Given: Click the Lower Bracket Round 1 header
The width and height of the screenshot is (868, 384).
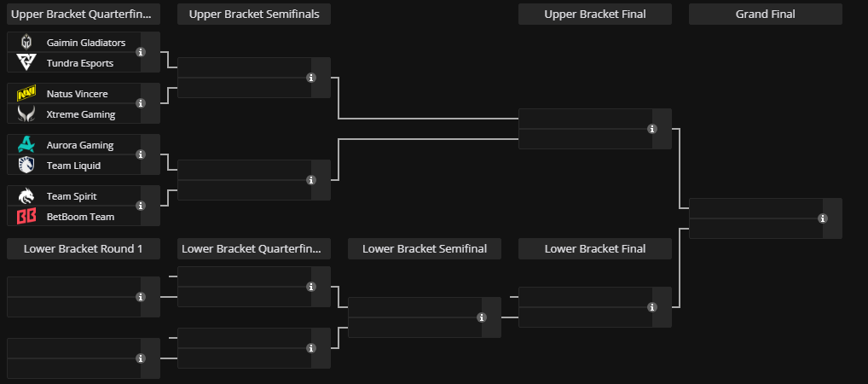Looking at the screenshot, I should point(84,248).
